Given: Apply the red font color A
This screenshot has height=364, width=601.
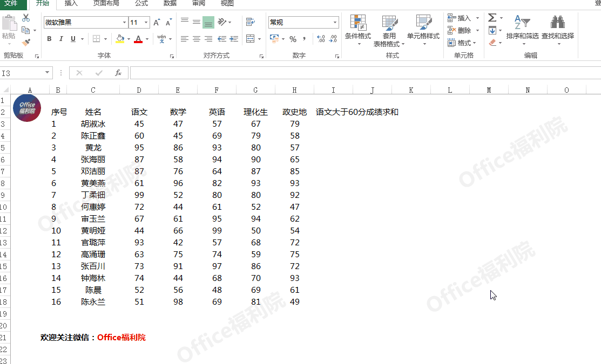Looking at the screenshot, I should click(x=138, y=39).
